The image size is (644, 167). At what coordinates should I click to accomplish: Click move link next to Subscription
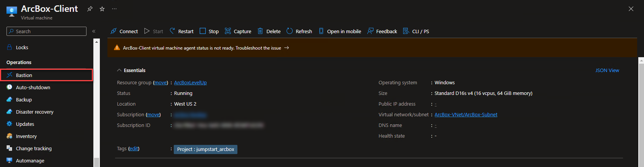(153, 114)
